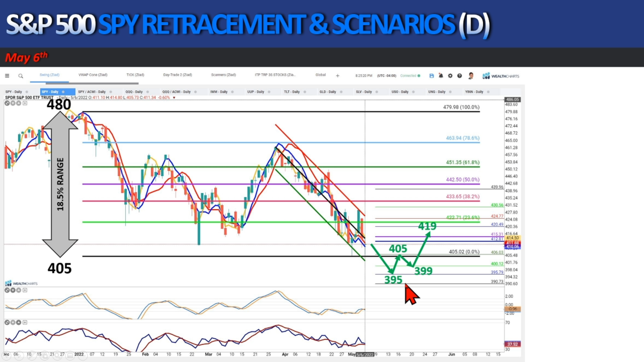Open the user profile avatar

tap(471, 76)
